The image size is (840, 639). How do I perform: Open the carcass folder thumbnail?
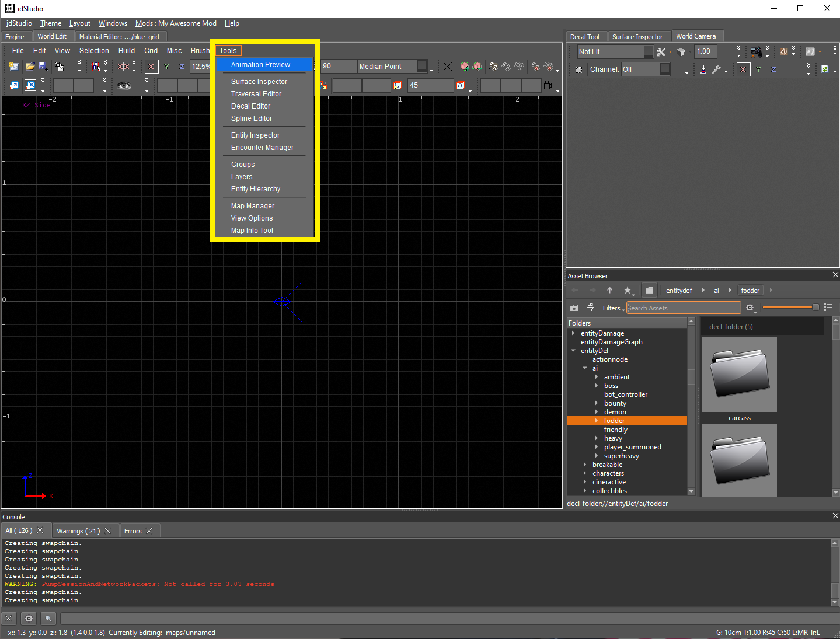pos(740,375)
